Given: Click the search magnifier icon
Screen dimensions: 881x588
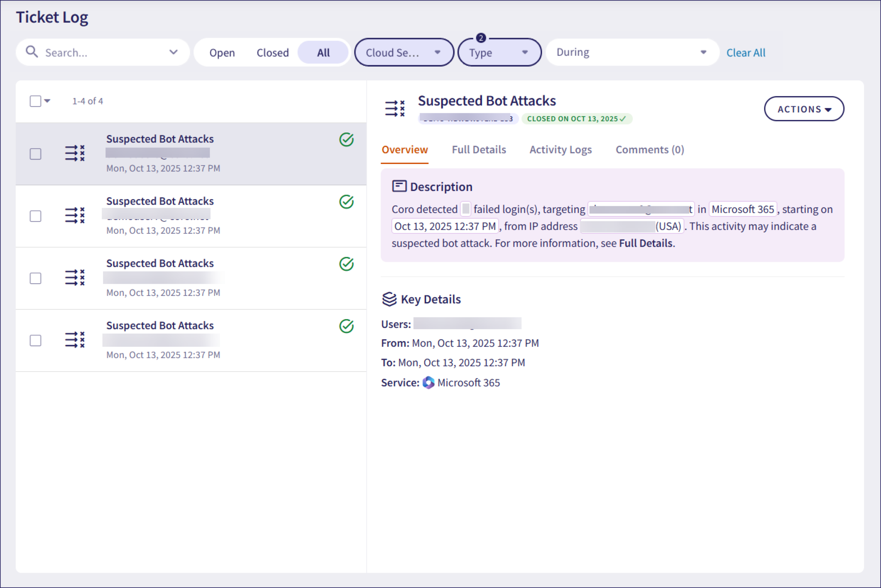Looking at the screenshot, I should tap(32, 52).
